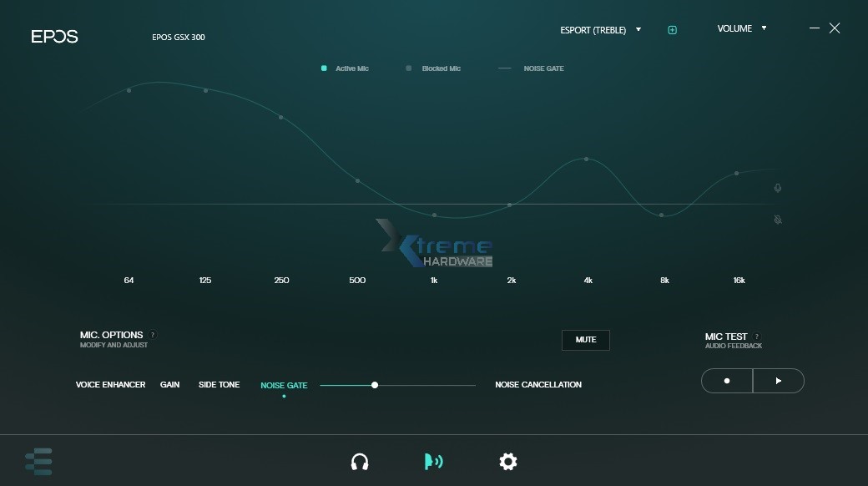Click the blocked microphone icon beside graph

tap(778, 220)
